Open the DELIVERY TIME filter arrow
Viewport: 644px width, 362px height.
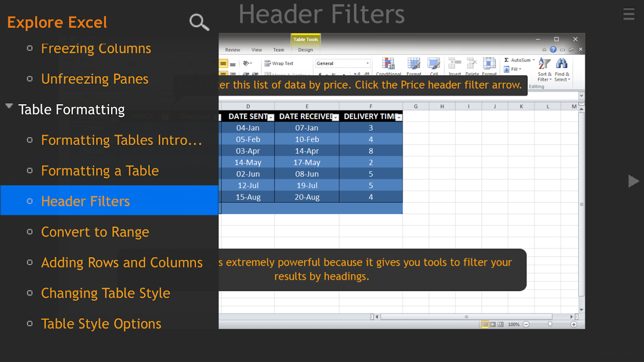[399, 118]
